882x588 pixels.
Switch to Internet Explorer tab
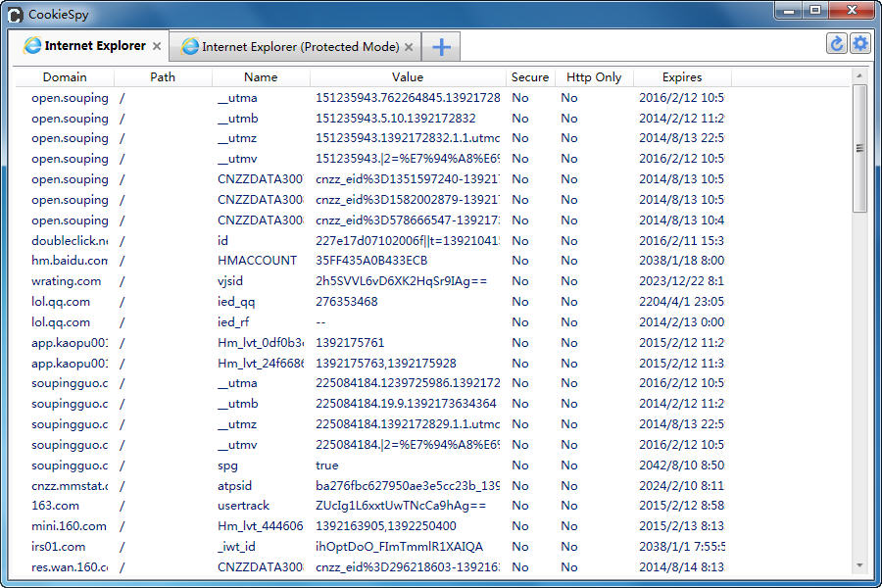[x=89, y=46]
